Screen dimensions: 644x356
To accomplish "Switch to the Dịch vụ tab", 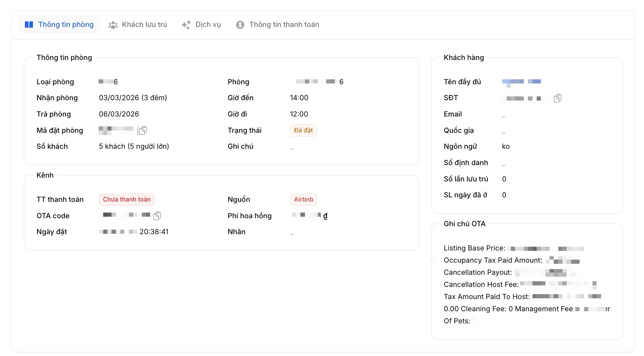I will coord(208,25).
